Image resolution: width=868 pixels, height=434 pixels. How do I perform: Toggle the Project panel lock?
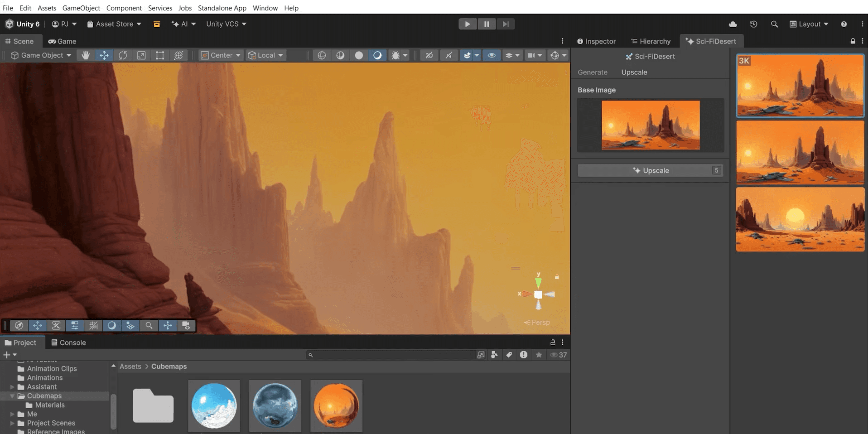coord(553,342)
